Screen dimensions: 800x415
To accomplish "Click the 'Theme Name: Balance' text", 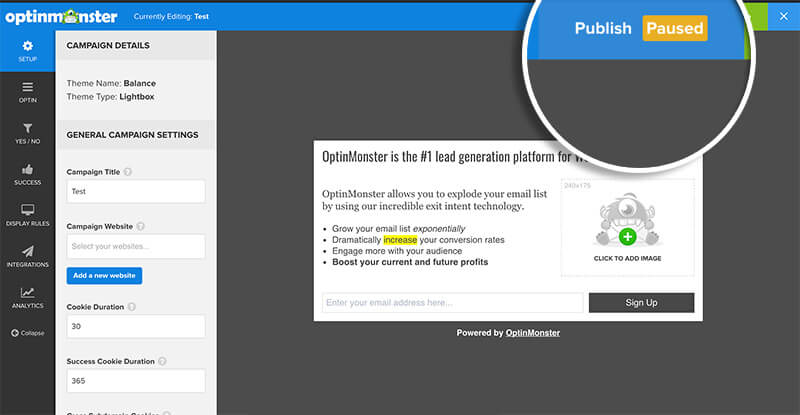I will click(111, 83).
